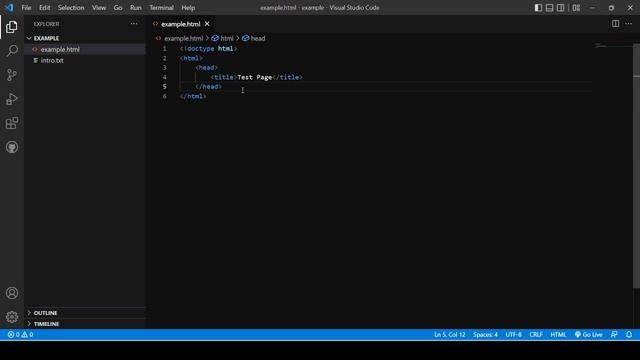Split the editor to the right
Screen dimensions: 640x360
click(x=615, y=24)
